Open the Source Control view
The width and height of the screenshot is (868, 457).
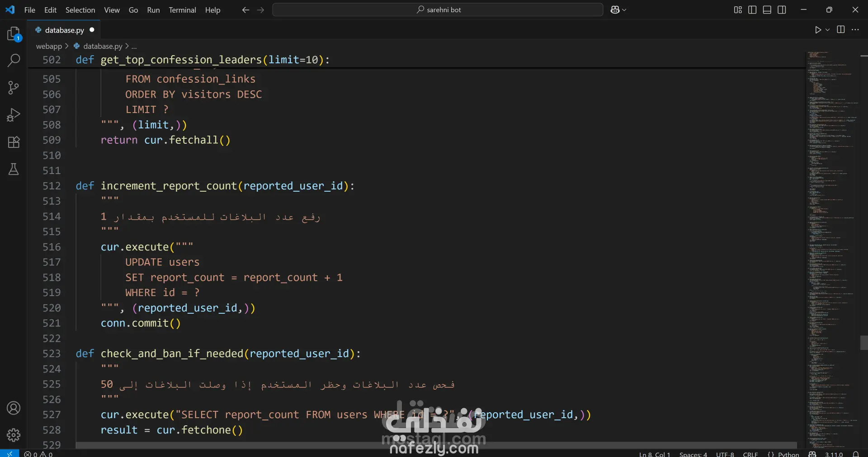[14, 88]
